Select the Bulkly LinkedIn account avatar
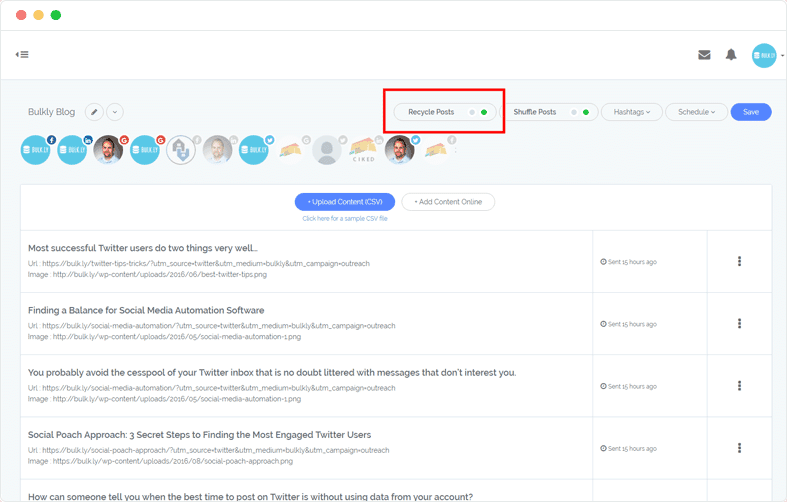This screenshot has width=787, height=502. (73, 150)
